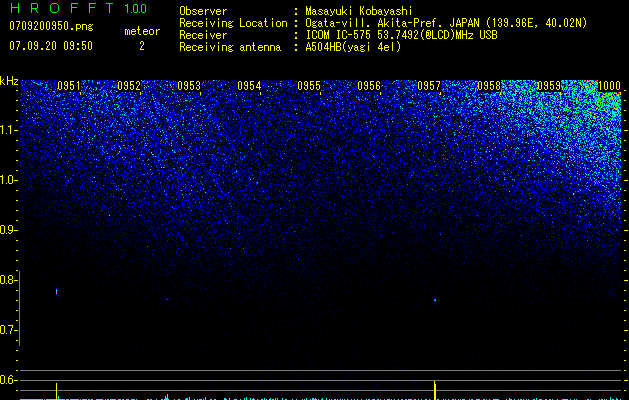Select the Ogata-vill. Akita-Pref. JAPAN location text
Image resolution: width=629 pixels, height=400 pixels.
pos(446,23)
